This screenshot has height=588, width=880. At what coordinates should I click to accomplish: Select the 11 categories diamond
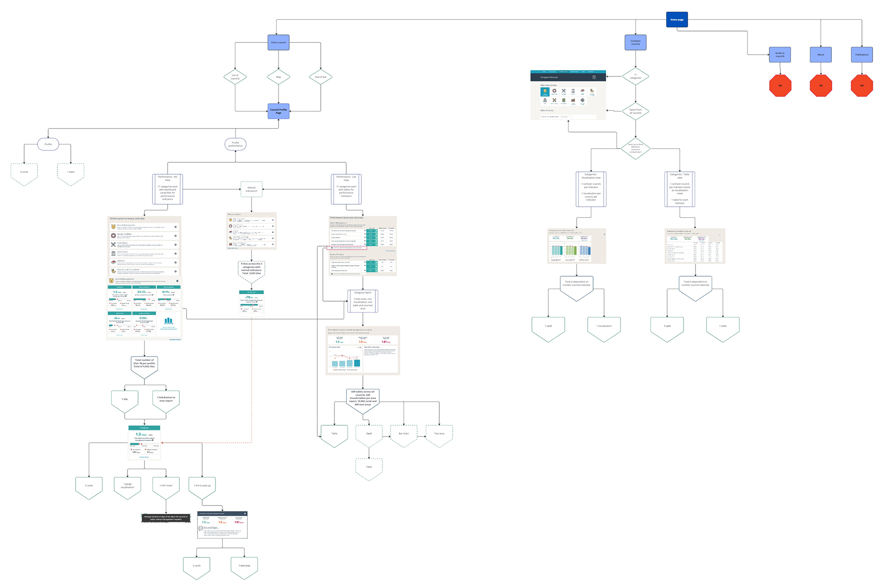[x=635, y=76]
